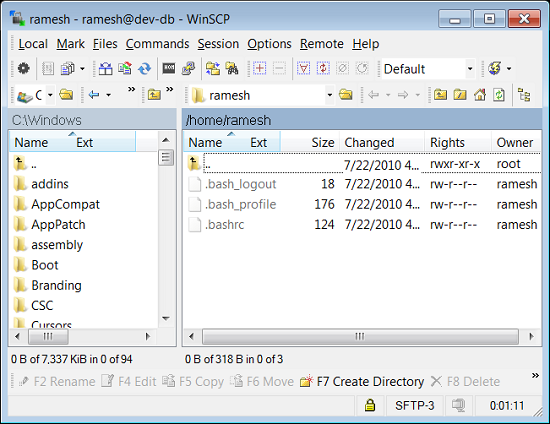Open Preferences gear icon in toolbar
The height and width of the screenshot is (424, 550).
pos(24,68)
